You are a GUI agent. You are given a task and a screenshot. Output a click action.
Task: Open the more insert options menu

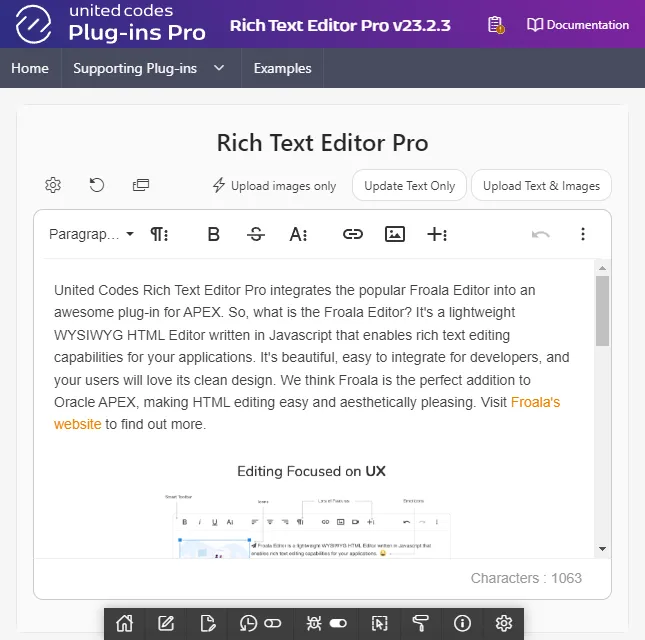(437, 234)
